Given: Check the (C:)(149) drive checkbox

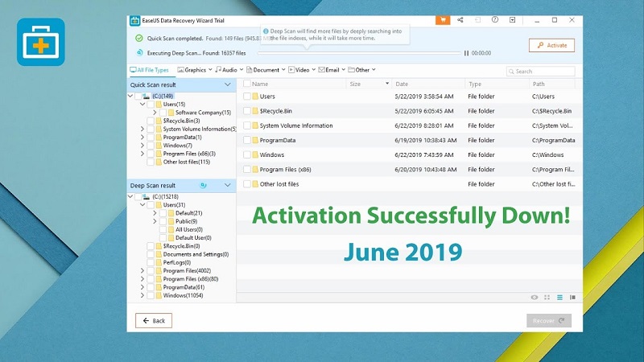Looking at the screenshot, I should point(138,96).
